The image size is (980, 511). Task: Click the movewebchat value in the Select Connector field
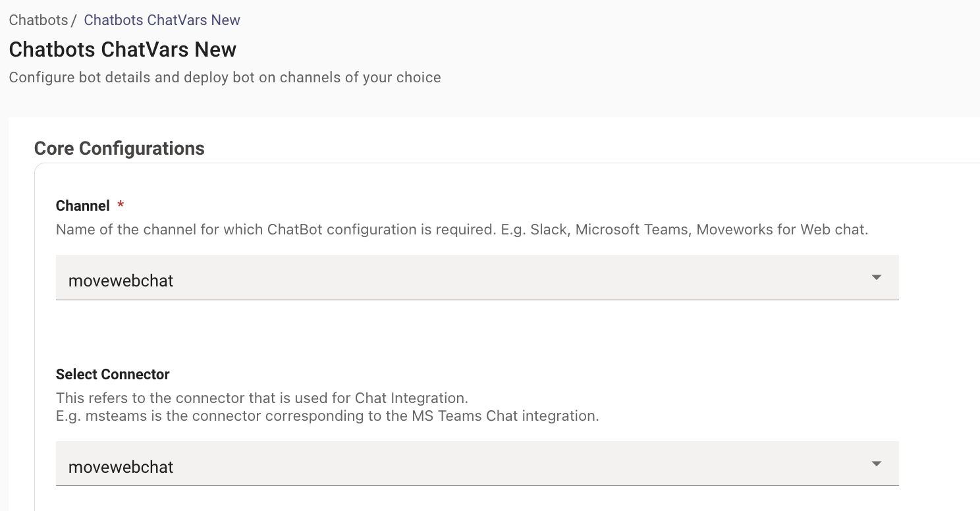coord(121,467)
